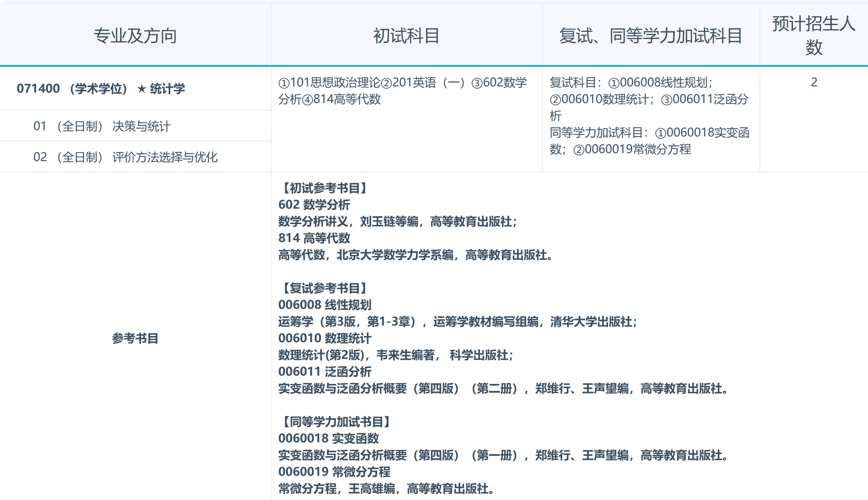Click the star icon beside 统计学
The image size is (868, 500).
(x=141, y=88)
